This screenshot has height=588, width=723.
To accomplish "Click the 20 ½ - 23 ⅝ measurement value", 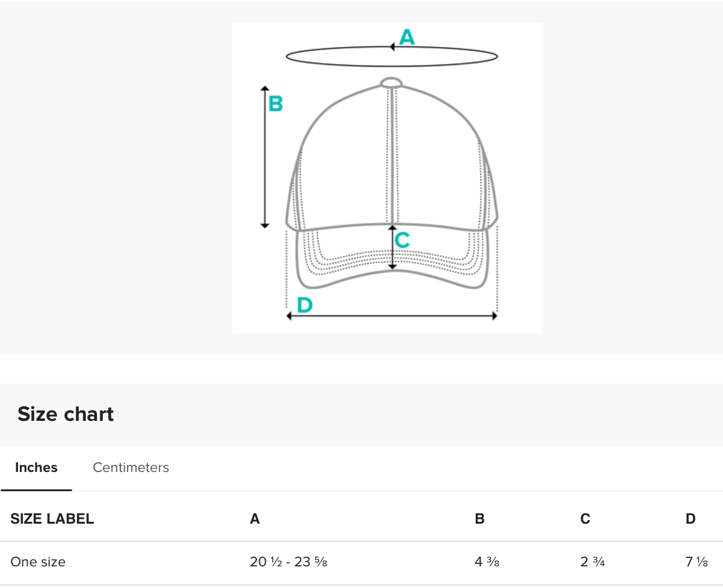I will 288,562.
